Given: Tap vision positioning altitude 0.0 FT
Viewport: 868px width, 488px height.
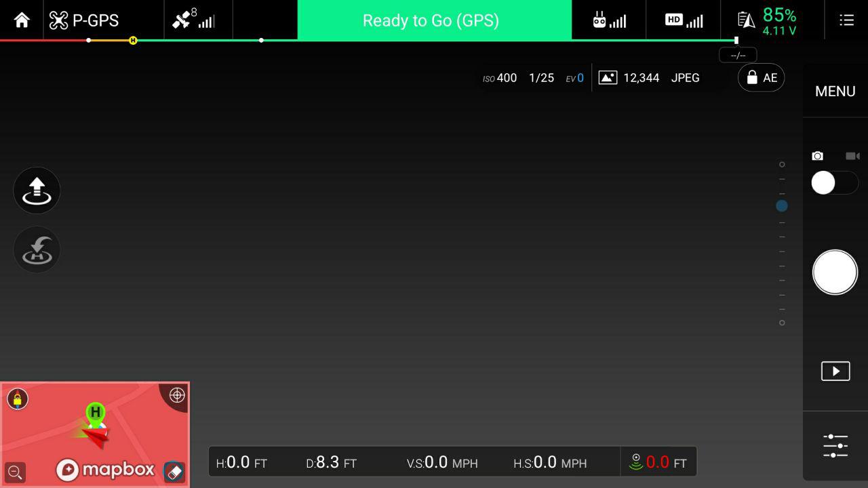Looking at the screenshot, I should click(x=658, y=462).
